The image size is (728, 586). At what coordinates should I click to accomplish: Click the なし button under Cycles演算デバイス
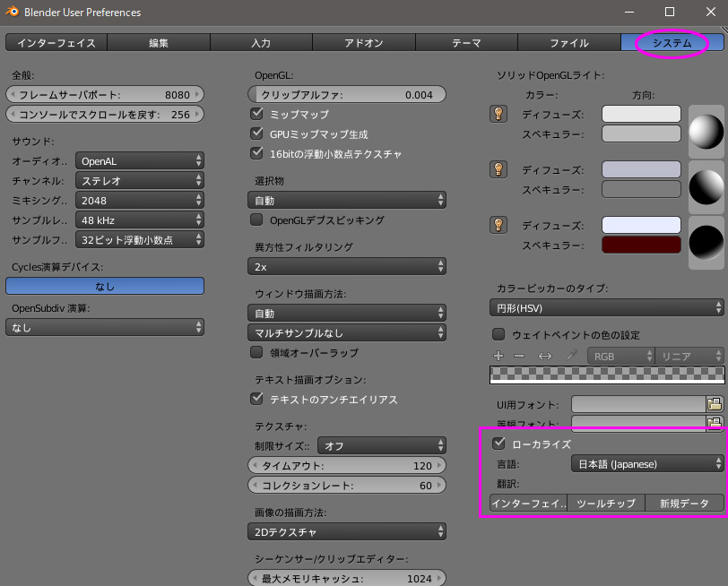click(105, 286)
